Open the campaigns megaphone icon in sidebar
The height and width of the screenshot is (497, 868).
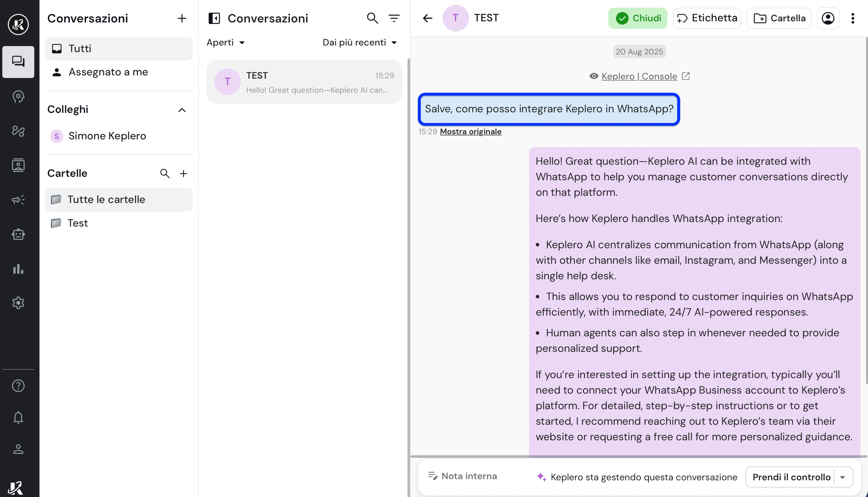pos(18,200)
